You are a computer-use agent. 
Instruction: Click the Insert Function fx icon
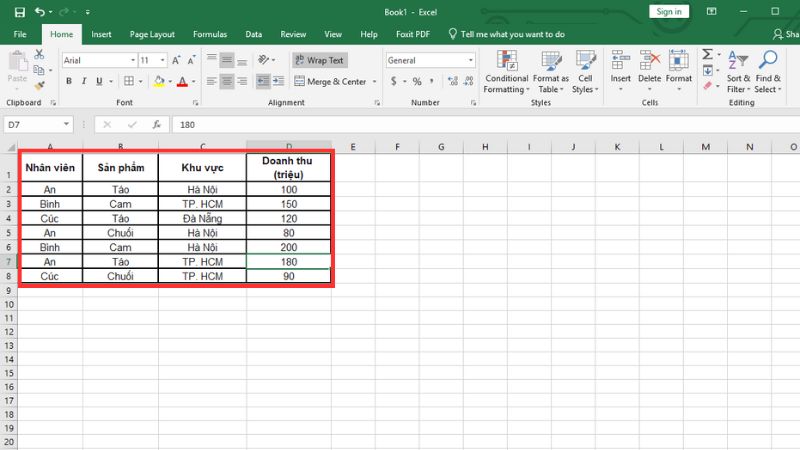(x=156, y=125)
